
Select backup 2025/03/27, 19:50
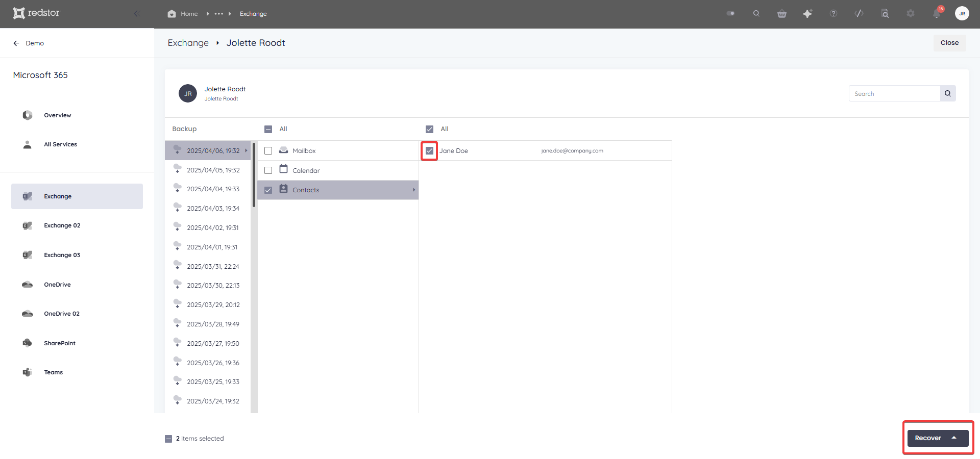tap(208, 344)
